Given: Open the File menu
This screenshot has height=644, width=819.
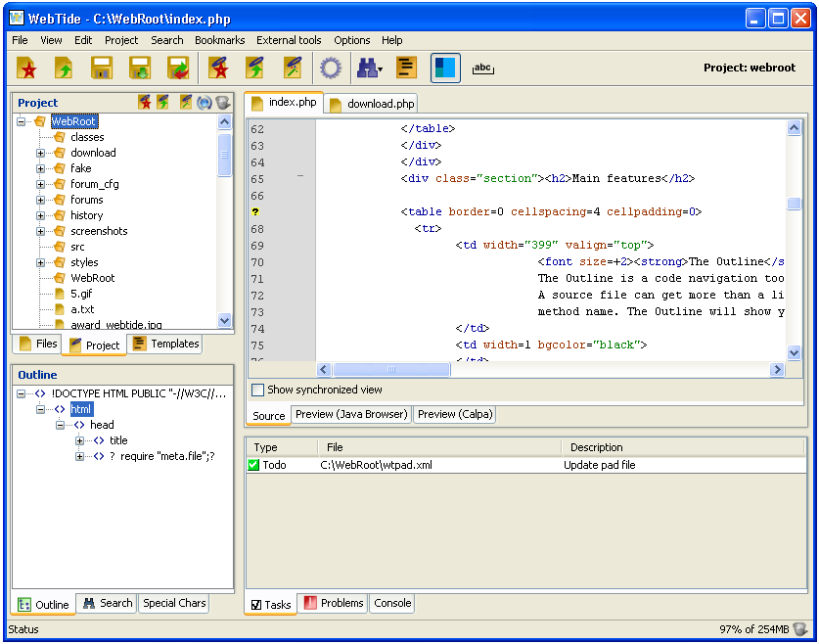Looking at the screenshot, I should (x=20, y=40).
